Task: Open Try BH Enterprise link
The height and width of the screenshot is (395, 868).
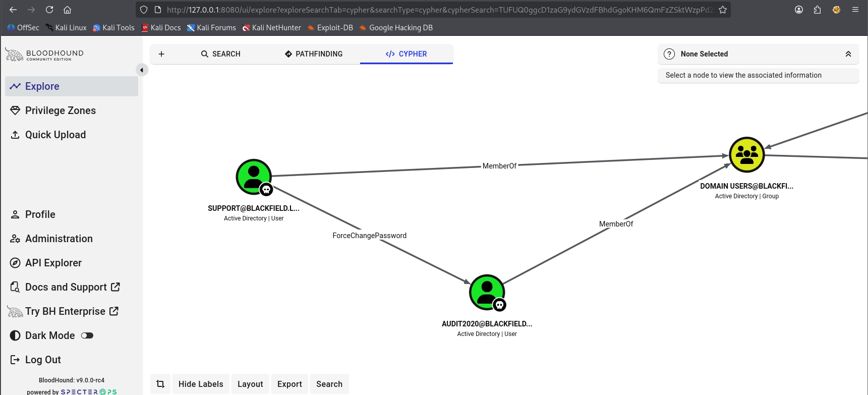Action: (x=72, y=311)
